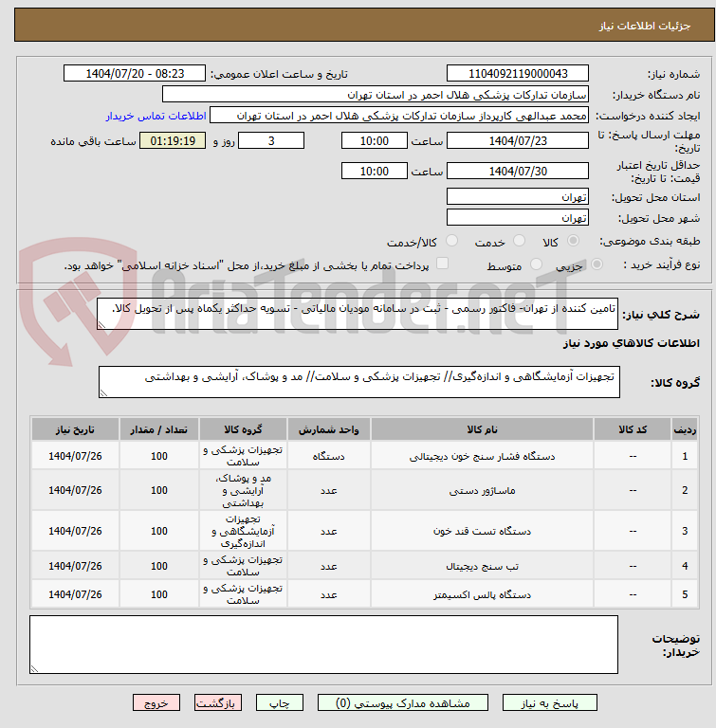Screen dimensions: 716x728
Task: Click the خروج exit button
Action: (x=156, y=703)
